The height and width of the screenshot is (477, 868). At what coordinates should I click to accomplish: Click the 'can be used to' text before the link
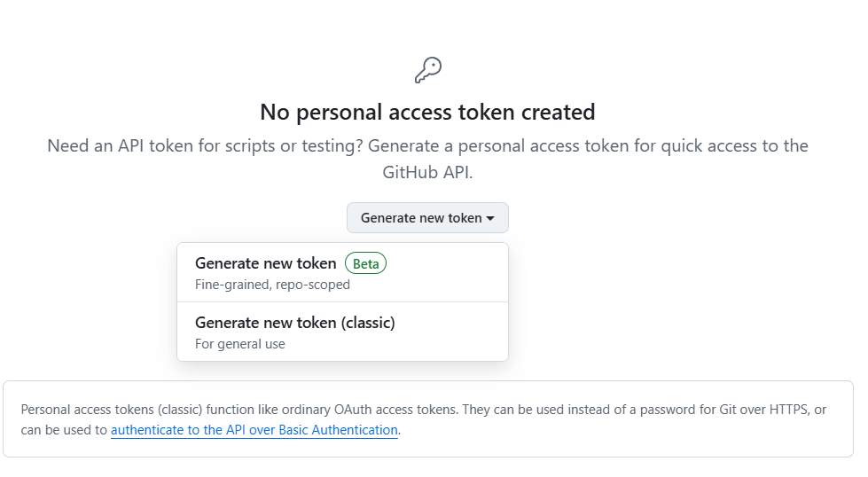click(x=64, y=430)
